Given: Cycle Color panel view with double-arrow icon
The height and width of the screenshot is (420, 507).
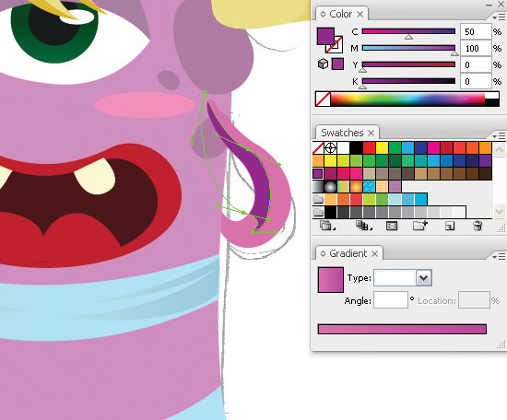Looking at the screenshot, I should coord(323,14).
